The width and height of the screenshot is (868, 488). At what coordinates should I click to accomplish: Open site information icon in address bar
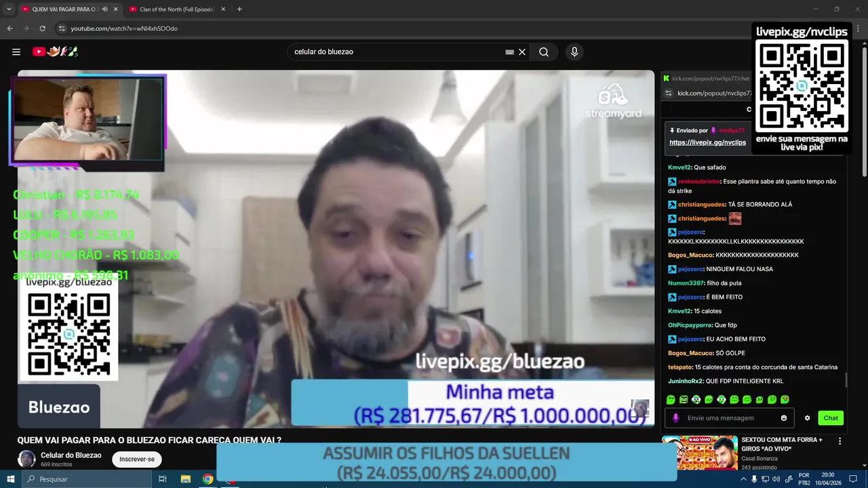62,28
